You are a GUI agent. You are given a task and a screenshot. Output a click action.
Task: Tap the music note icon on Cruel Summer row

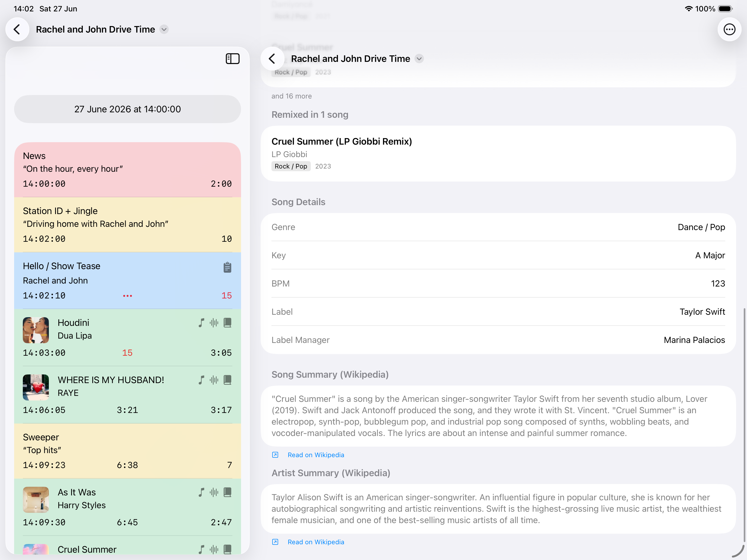click(202, 549)
